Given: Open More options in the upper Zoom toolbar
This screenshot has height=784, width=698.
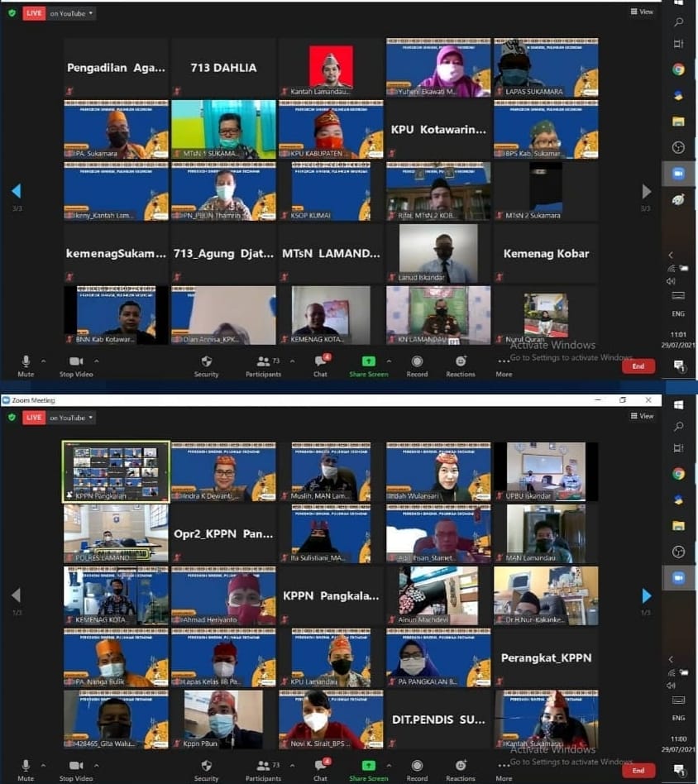Looking at the screenshot, I should (x=504, y=365).
